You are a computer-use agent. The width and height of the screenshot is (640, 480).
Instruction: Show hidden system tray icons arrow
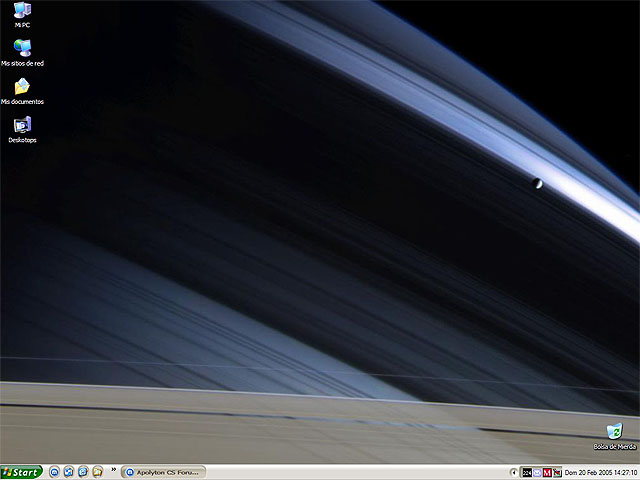tap(514, 472)
